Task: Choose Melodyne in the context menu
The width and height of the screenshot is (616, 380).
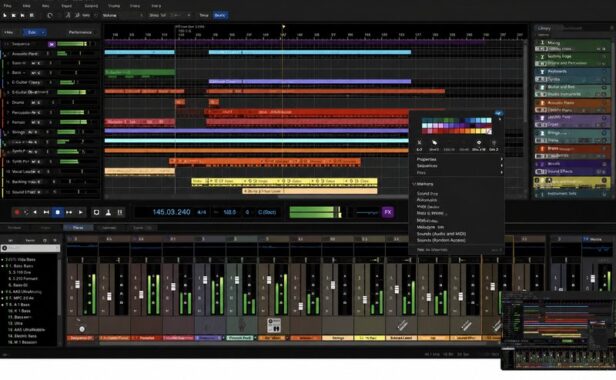Action: tap(430, 227)
